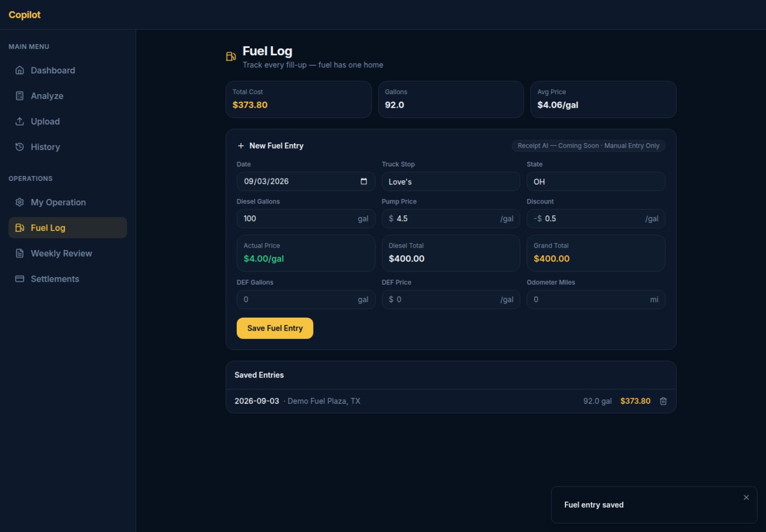Click the My Operation gear icon
Screen dimensions: 766x532
coord(19,202)
